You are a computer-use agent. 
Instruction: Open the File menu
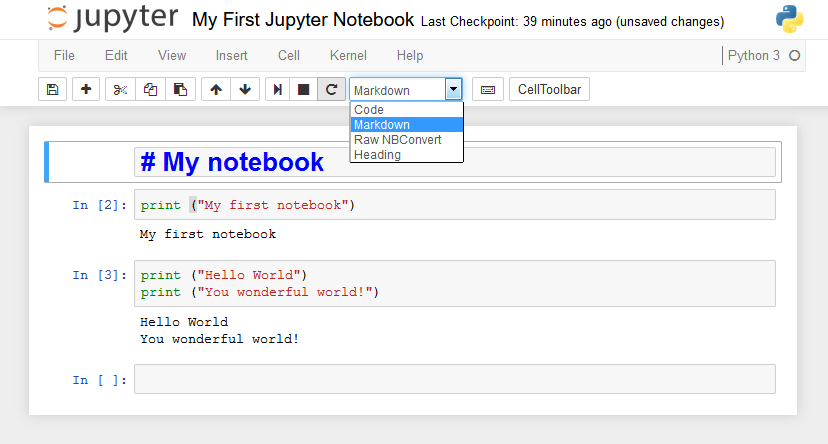[x=64, y=55]
